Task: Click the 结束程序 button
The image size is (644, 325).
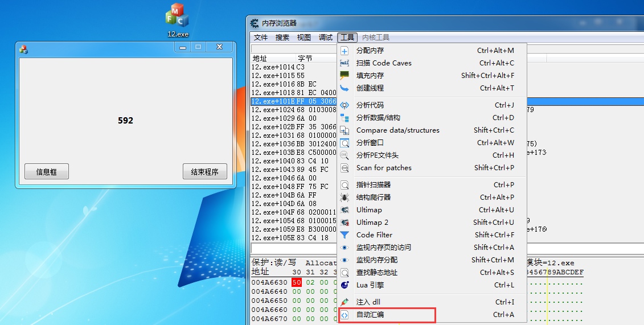Action: click(204, 171)
